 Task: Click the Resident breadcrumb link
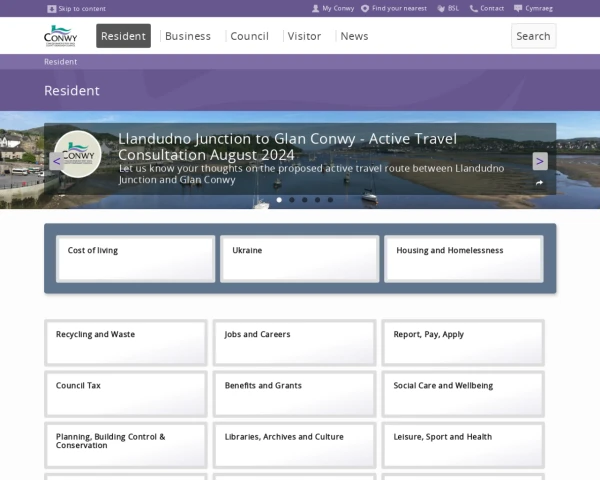pos(60,62)
